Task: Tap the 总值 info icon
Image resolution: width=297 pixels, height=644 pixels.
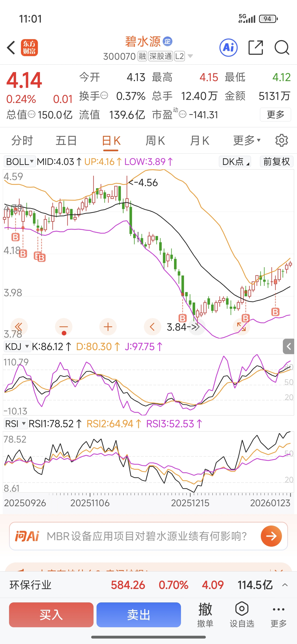Action: tap(32, 114)
